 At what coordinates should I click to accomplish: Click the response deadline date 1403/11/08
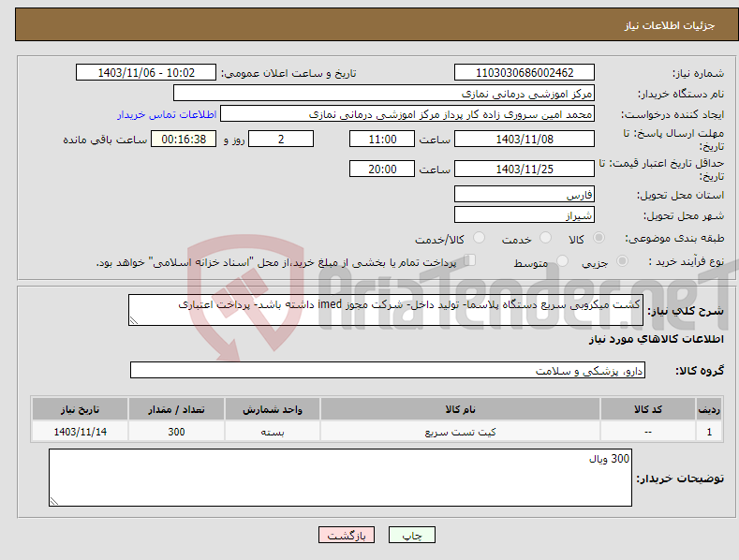coord(525,139)
